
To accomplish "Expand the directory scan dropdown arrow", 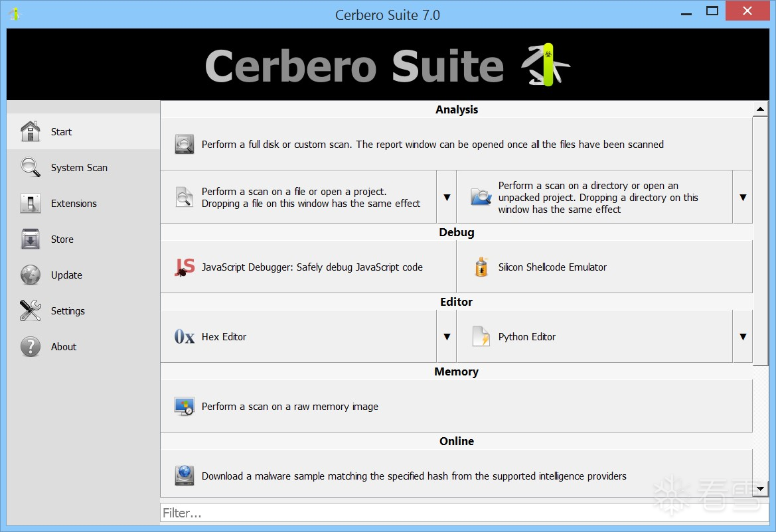I will pos(743,197).
